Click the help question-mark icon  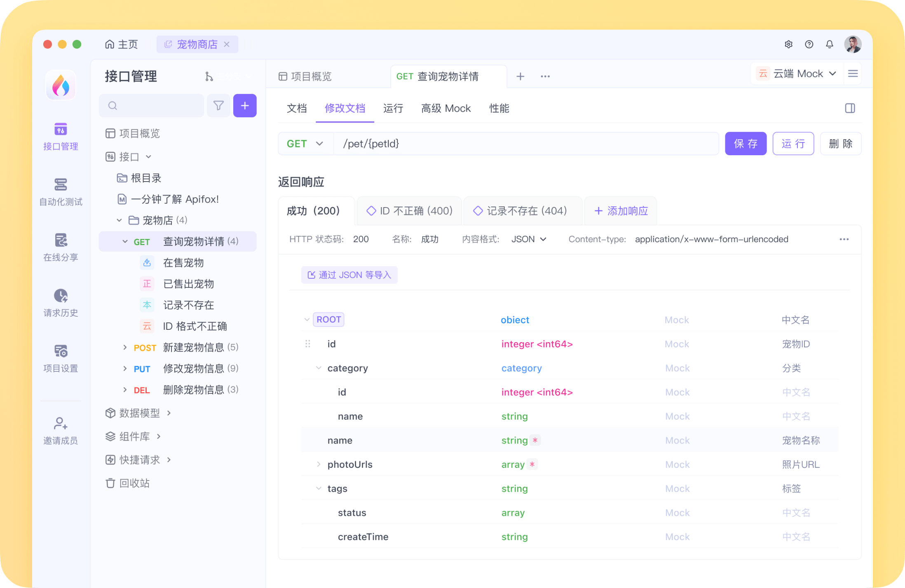(809, 44)
